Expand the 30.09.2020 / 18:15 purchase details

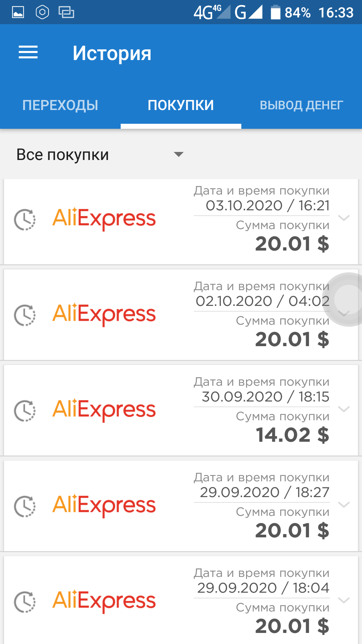pos(344,409)
